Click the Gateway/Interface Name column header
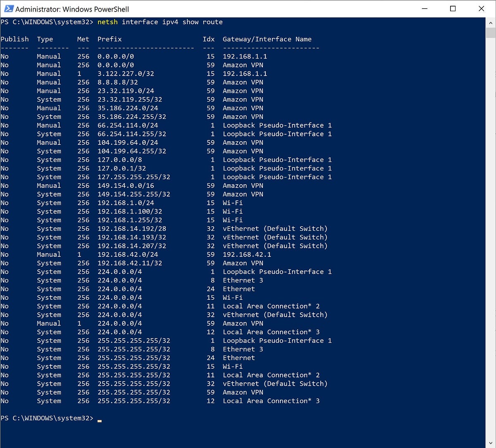The height and width of the screenshot is (448, 496). 267,39
